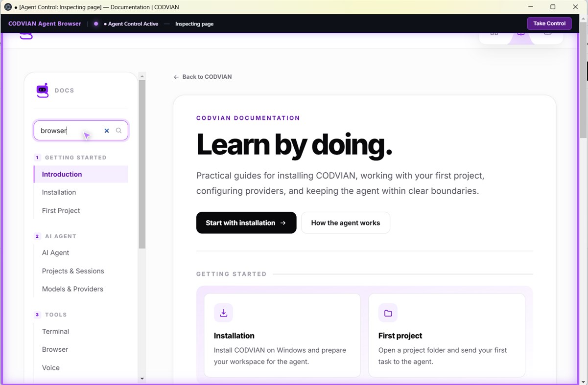Viewport: 588px width, 385px height.
Task: Clear the search field with the X icon
Action: 107,131
